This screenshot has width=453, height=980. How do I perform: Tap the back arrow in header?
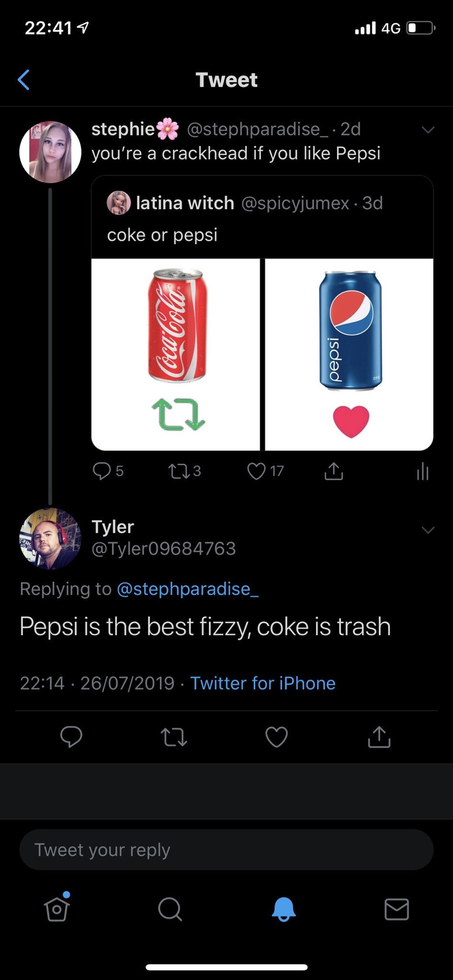click(23, 80)
